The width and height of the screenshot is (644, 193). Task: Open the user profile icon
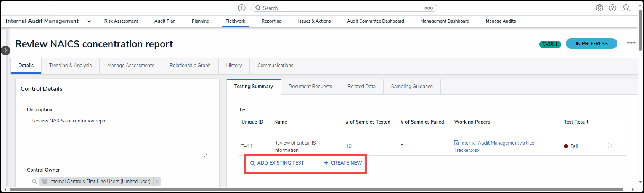coord(626,8)
